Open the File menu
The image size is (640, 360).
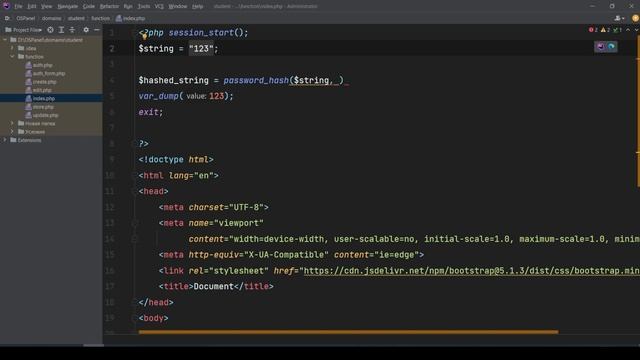18,7
